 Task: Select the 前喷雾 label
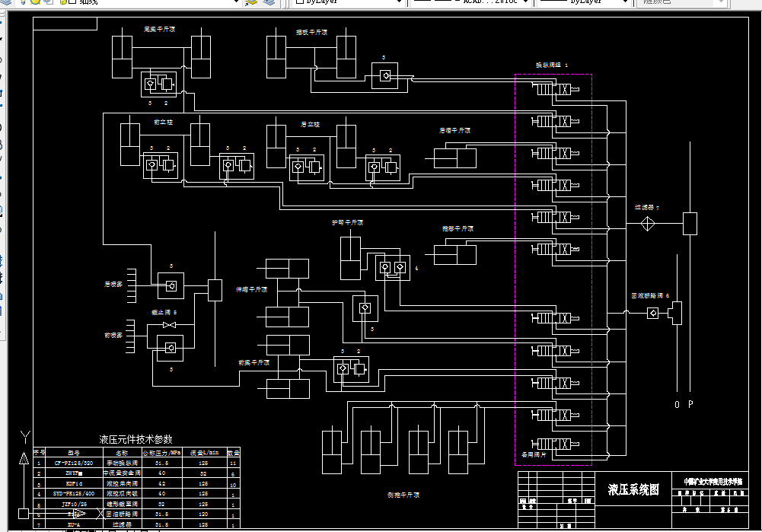[x=113, y=335]
